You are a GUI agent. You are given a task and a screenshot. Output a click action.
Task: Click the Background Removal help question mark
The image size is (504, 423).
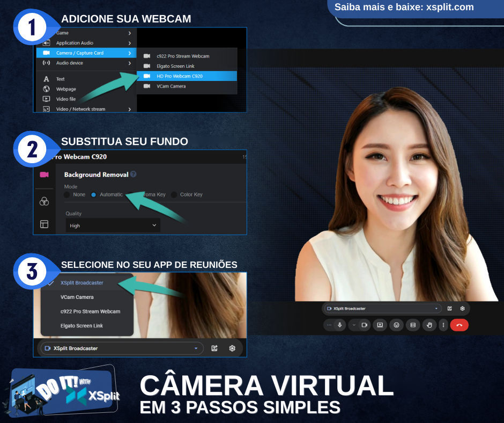[x=133, y=174]
